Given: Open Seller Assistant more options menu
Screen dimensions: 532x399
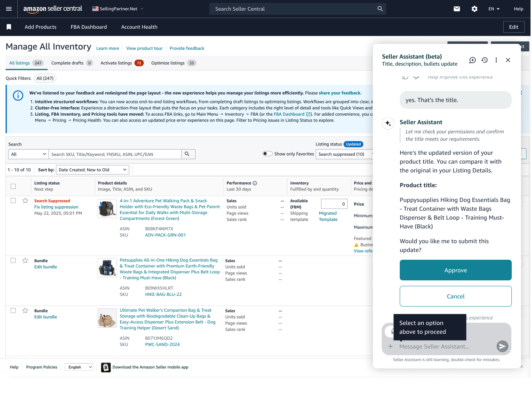Looking at the screenshot, I should 496,60.
